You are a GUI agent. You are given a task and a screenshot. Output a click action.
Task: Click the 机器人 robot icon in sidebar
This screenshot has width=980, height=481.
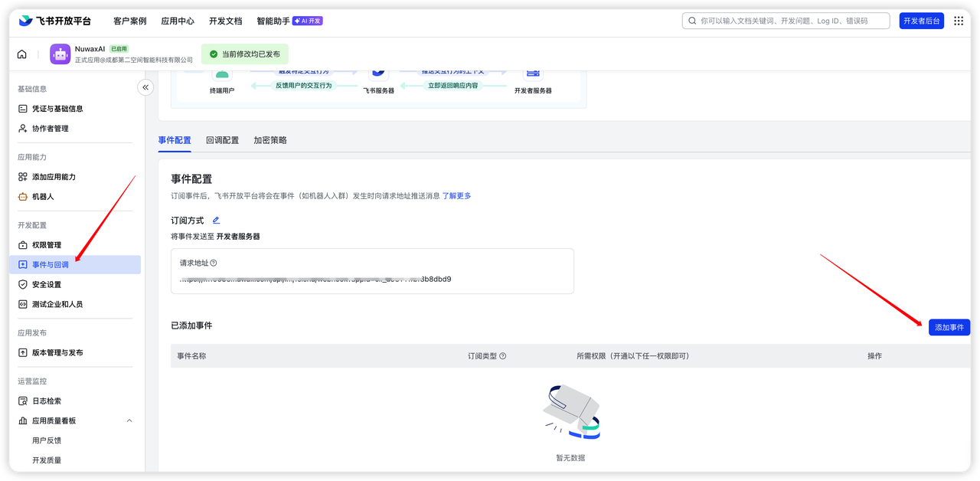click(23, 197)
